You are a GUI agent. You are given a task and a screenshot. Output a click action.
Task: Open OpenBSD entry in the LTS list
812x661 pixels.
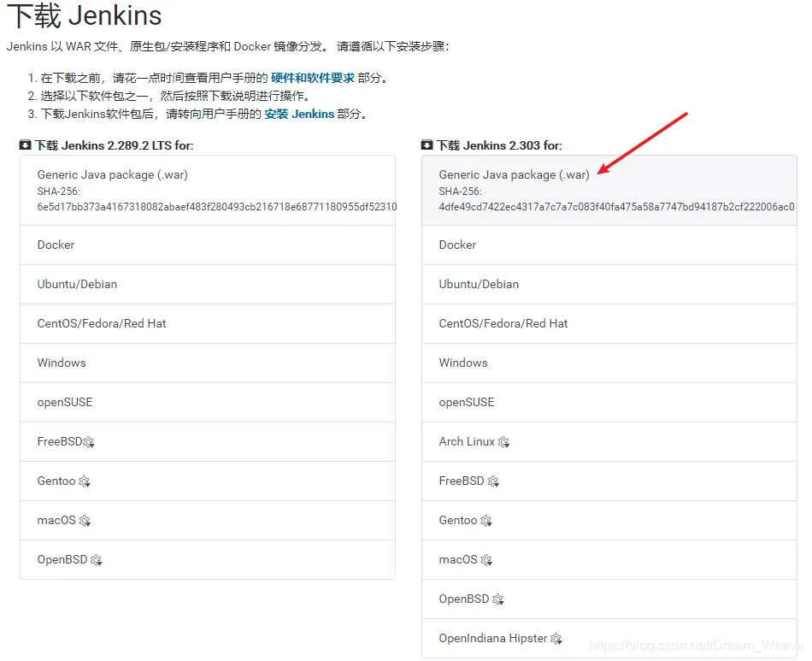pyautogui.click(x=208, y=560)
